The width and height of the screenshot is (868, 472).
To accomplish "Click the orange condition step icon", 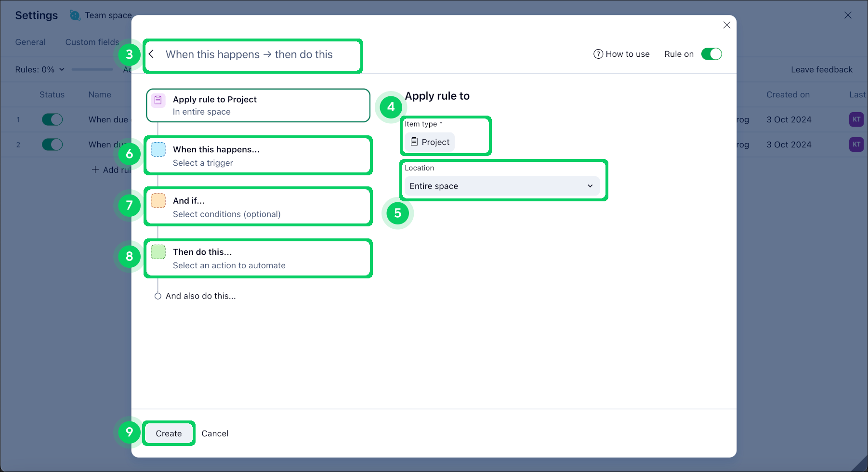I will [158, 201].
